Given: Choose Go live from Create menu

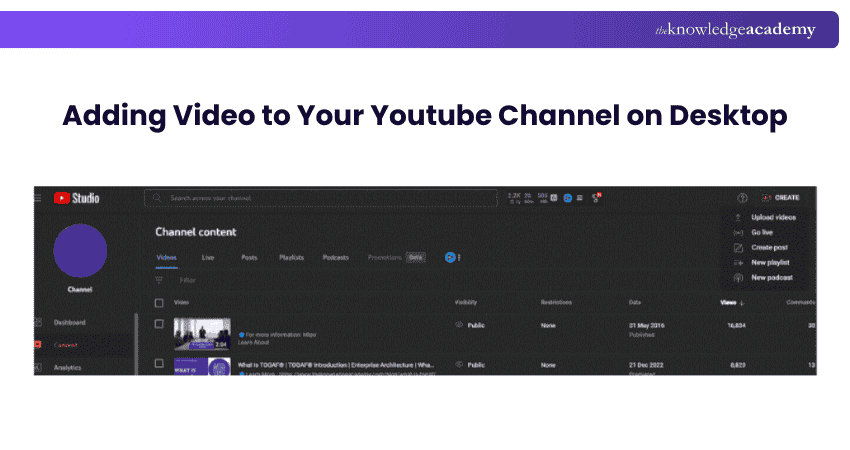Looking at the screenshot, I should click(x=762, y=233).
